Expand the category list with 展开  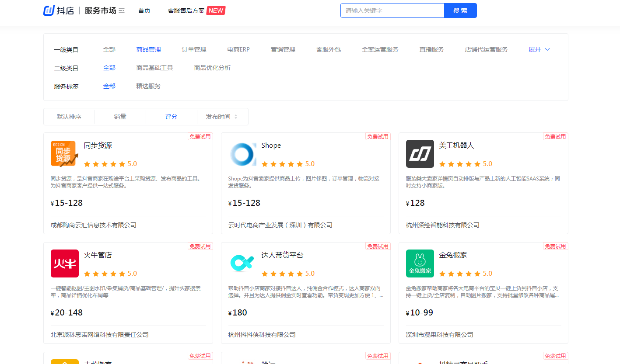539,49
